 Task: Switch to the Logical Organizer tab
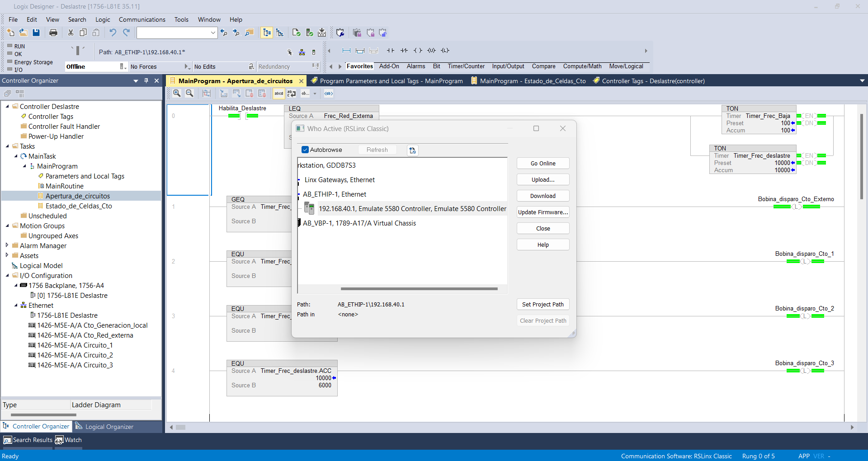(105, 427)
